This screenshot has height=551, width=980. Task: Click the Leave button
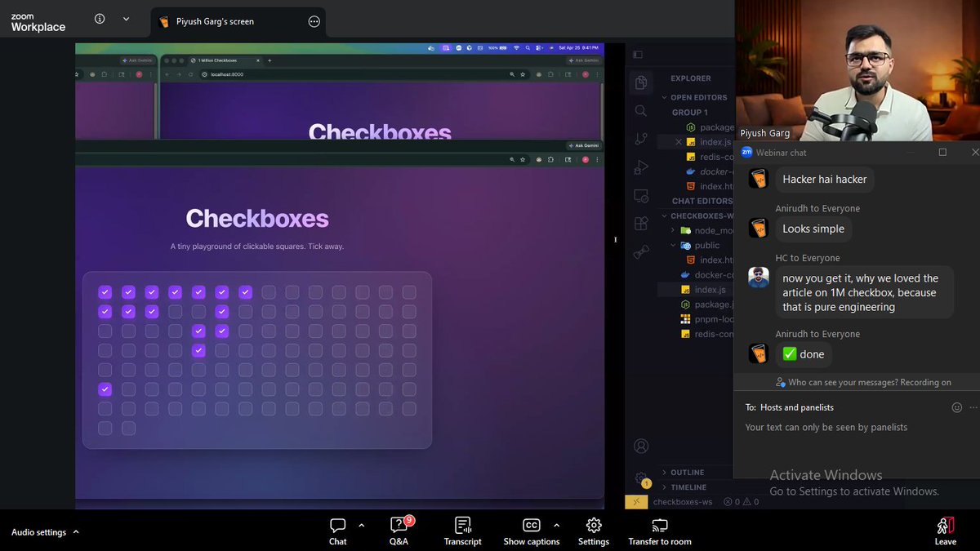(945, 529)
